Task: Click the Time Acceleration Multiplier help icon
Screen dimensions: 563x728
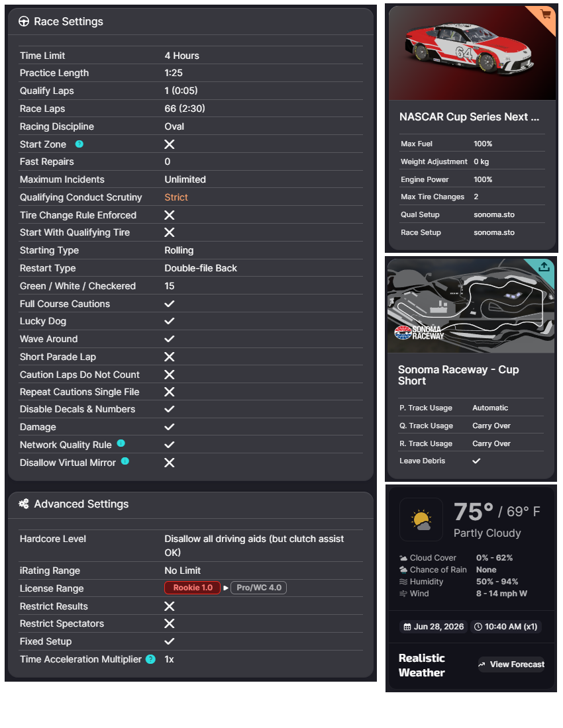Action: coord(150,659)
